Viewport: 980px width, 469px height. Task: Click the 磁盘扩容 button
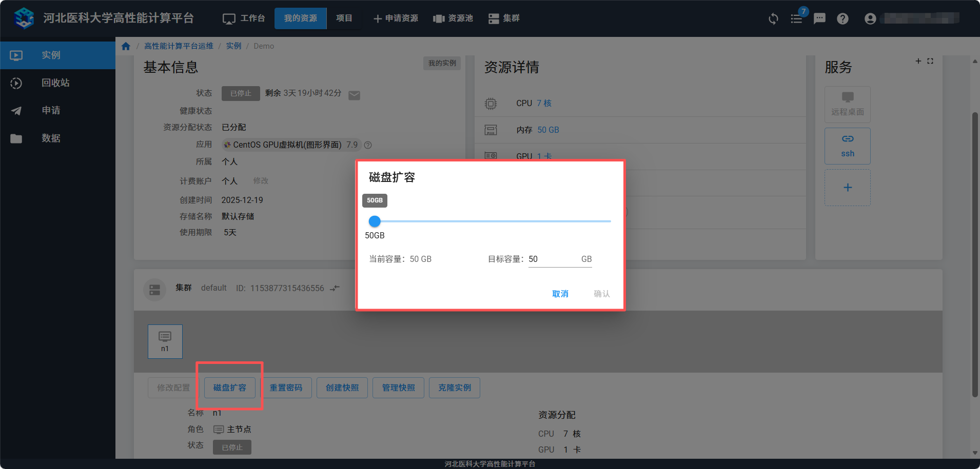pyautogui.click(x=230, y=388)
